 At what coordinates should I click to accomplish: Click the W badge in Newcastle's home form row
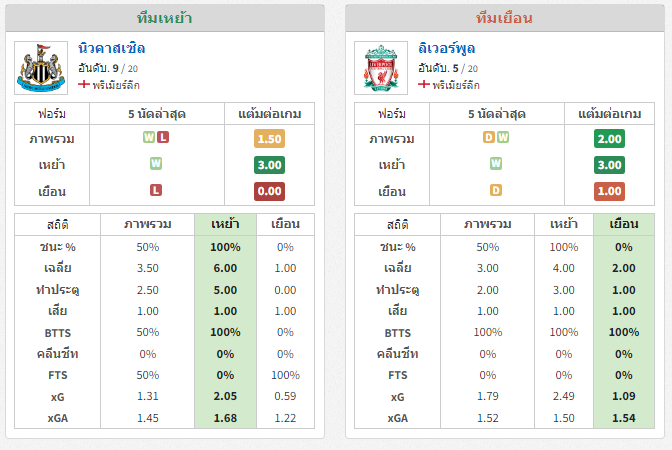click(x=156, y=163)
